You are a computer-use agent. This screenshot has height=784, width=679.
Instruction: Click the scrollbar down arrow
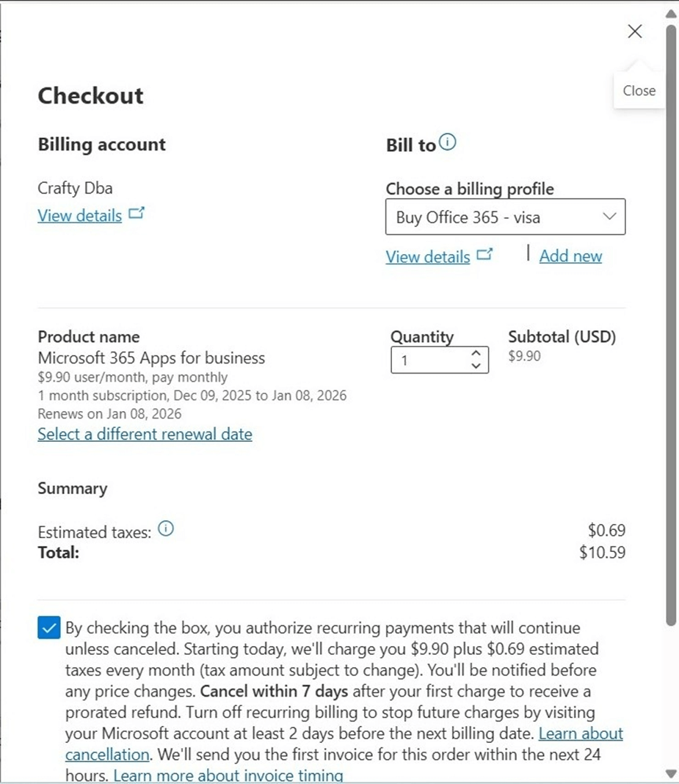[670, 773]
